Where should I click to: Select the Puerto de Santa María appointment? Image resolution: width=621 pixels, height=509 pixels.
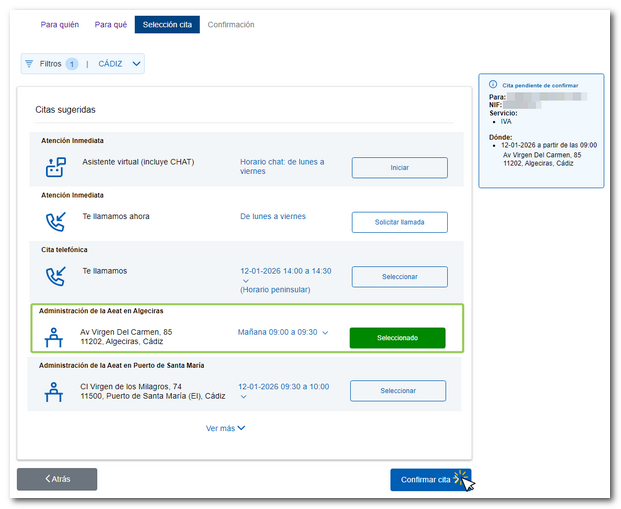(x=398, y=391)
